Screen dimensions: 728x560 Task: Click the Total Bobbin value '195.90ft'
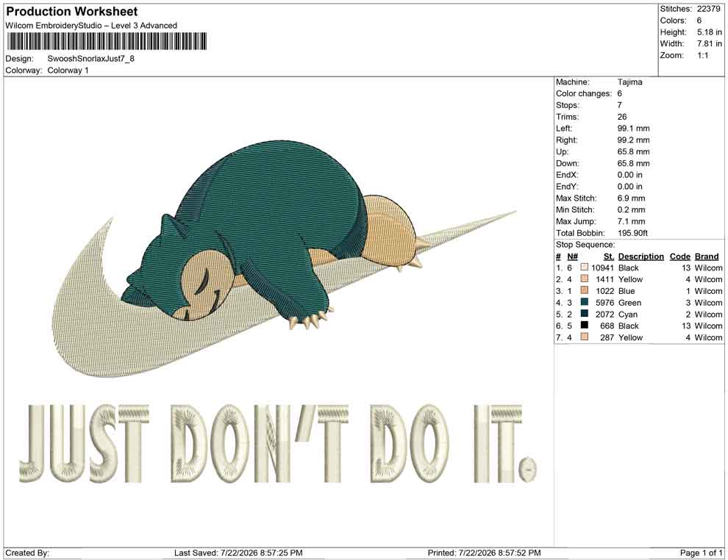[633, 232]
